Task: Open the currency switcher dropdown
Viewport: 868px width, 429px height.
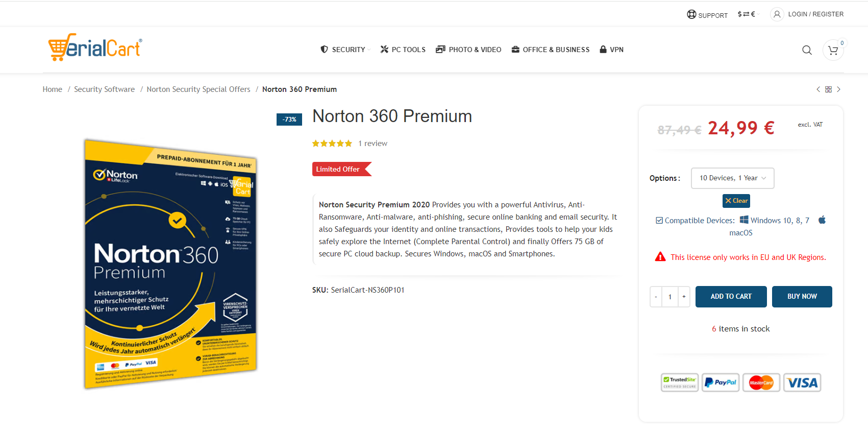Action: (x=748, y=14)
